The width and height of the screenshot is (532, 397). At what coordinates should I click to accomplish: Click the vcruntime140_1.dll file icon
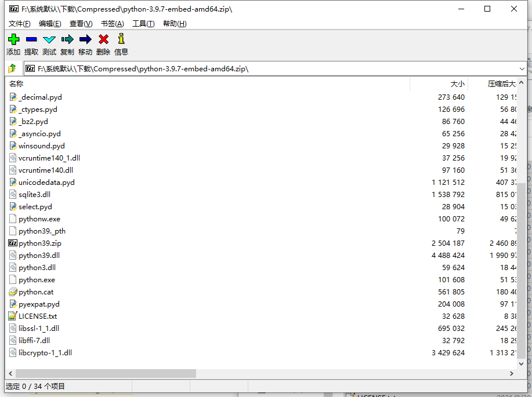click(13, 158)
